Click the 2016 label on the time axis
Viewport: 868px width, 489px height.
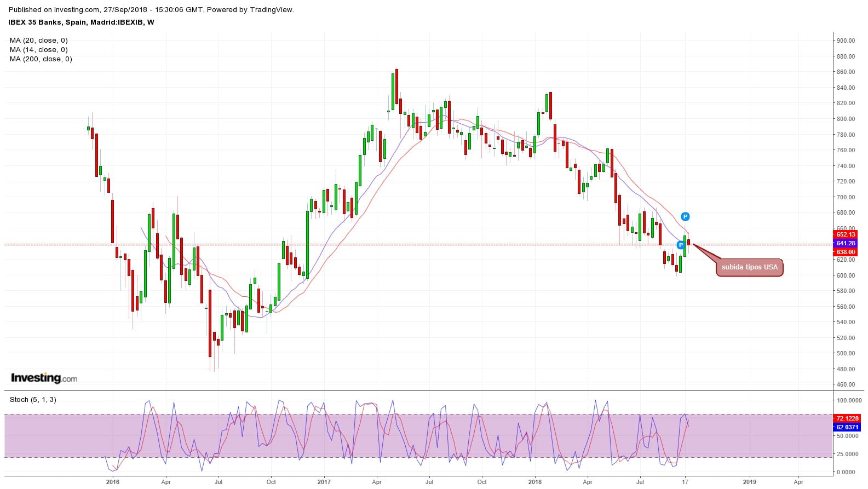pos(112,482)
